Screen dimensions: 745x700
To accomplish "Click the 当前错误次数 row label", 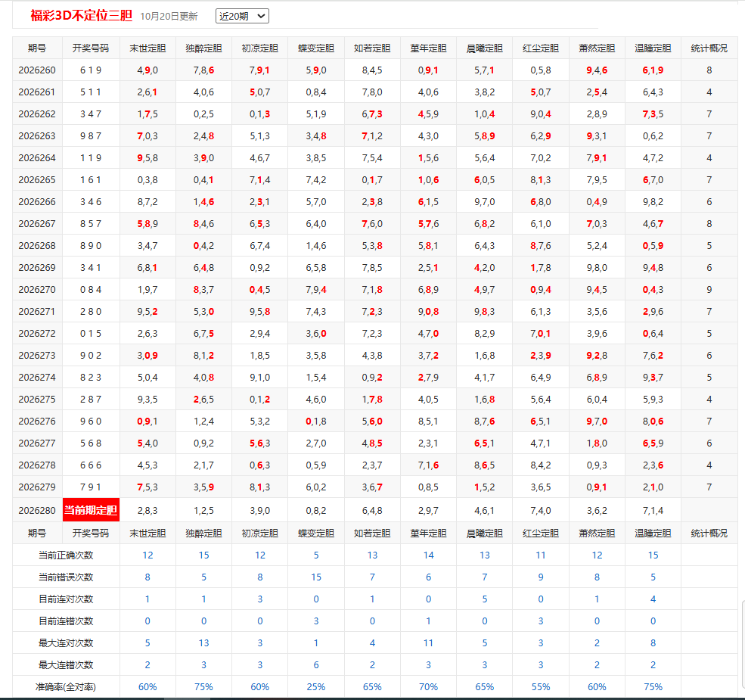I will [66, 577].
